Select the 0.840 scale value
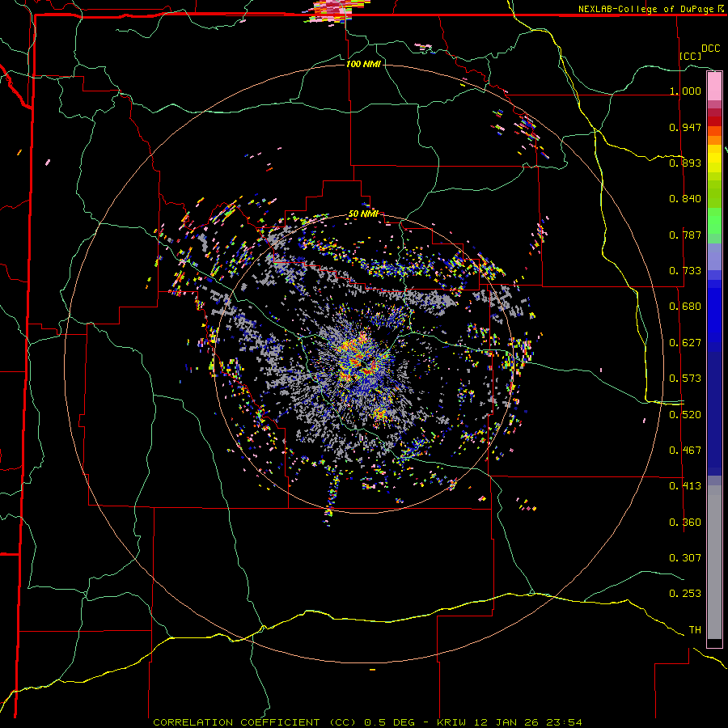 tap(685, 199)
